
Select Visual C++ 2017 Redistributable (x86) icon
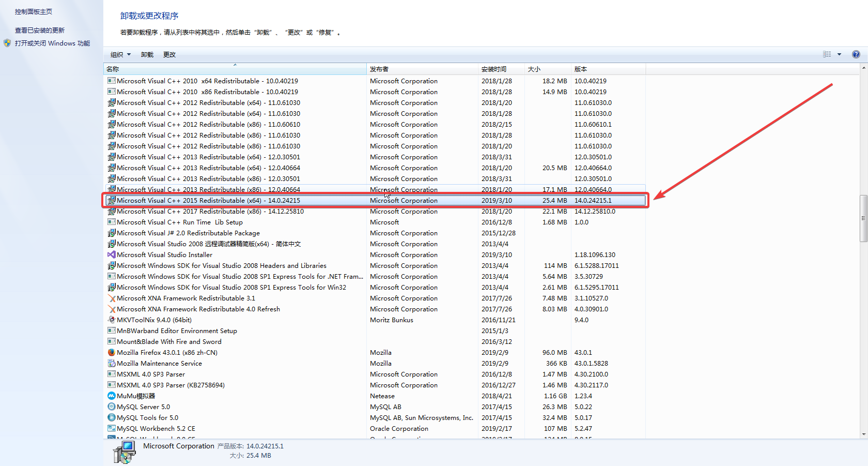click(x=112, y=211)
